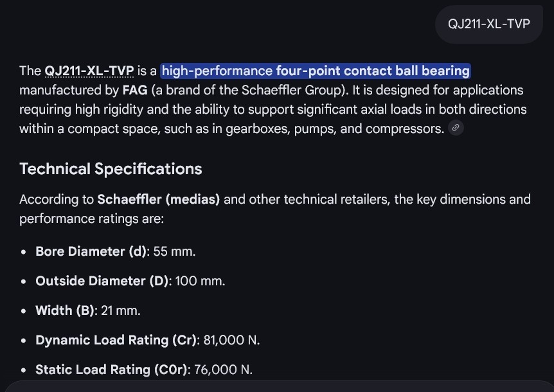Click the 81,000 N load value
This screenshot has width=554, height=392.
pos(231,340)
